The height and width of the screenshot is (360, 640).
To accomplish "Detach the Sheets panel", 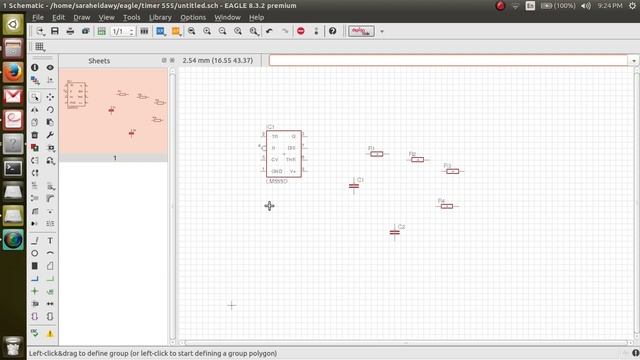I will pyautogui.click(x=164, y=60).
